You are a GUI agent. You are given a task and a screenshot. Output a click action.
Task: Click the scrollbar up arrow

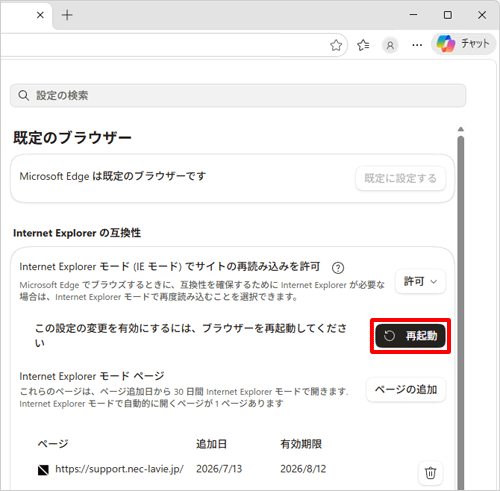pos(461,129)
